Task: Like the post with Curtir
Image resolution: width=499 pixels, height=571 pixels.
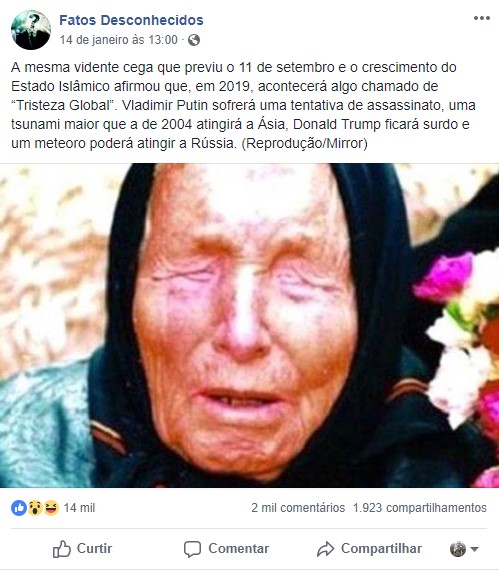Action: click(83, 549)
